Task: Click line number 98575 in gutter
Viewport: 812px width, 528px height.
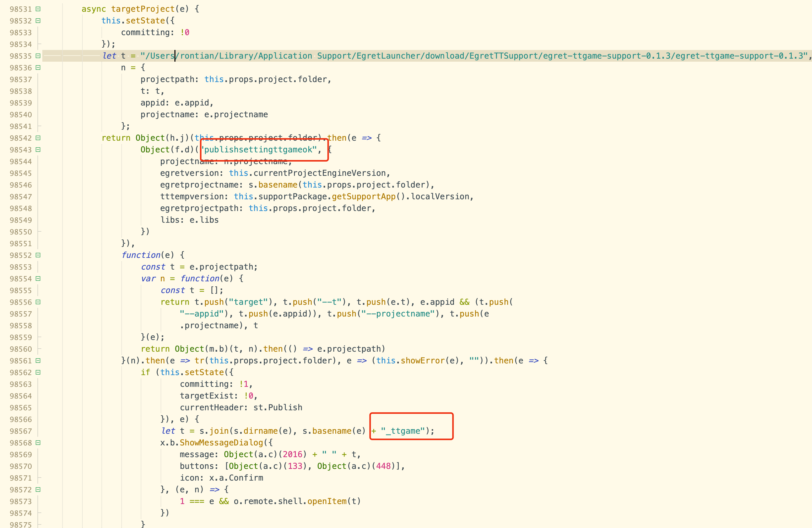Action: pyautogui.click(x=20, y=525)
